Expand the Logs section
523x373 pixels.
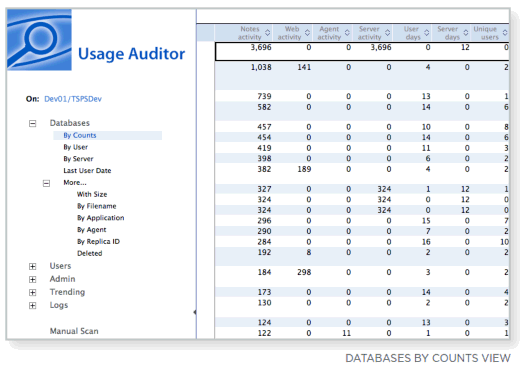point(32,306)
